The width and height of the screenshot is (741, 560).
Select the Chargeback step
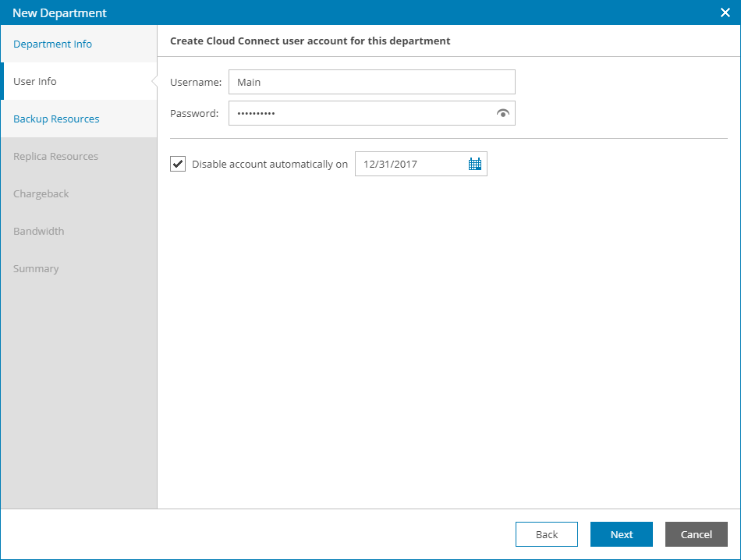pyautogui.click(x=41, y=194)
